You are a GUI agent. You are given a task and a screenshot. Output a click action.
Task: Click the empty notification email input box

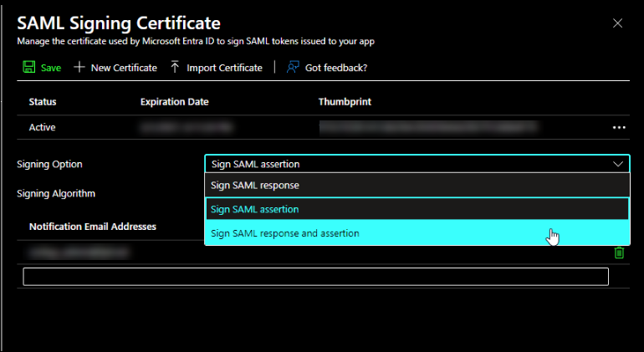click(315, 277)
